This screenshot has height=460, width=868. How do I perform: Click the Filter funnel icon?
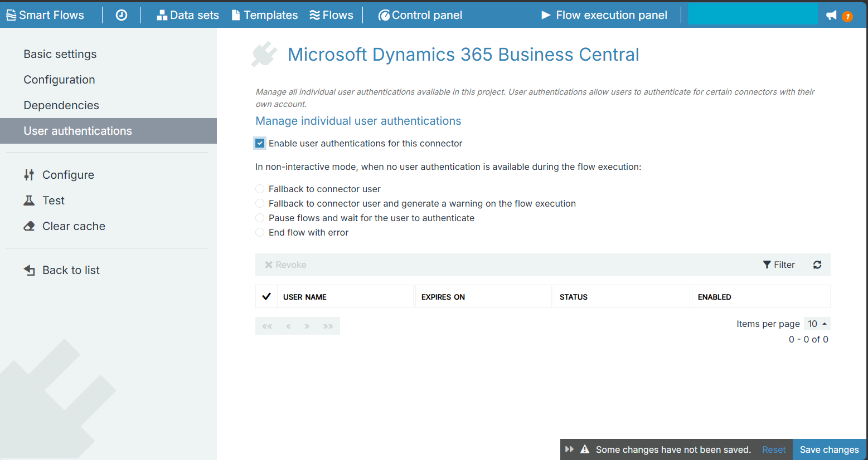(x=767, y=265)
